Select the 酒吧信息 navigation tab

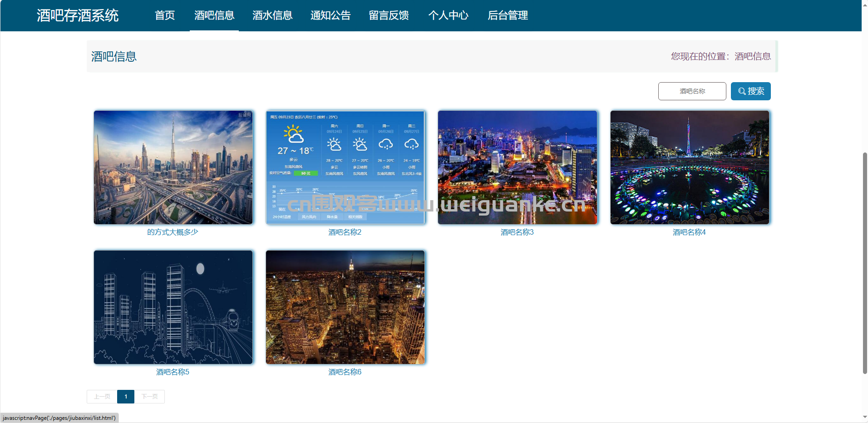pos(214,15)
